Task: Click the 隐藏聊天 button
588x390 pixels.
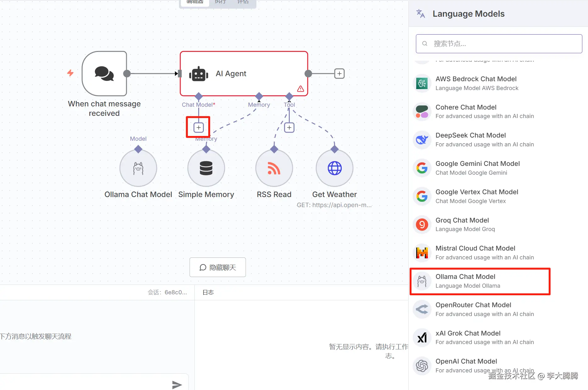Action: 218,267
